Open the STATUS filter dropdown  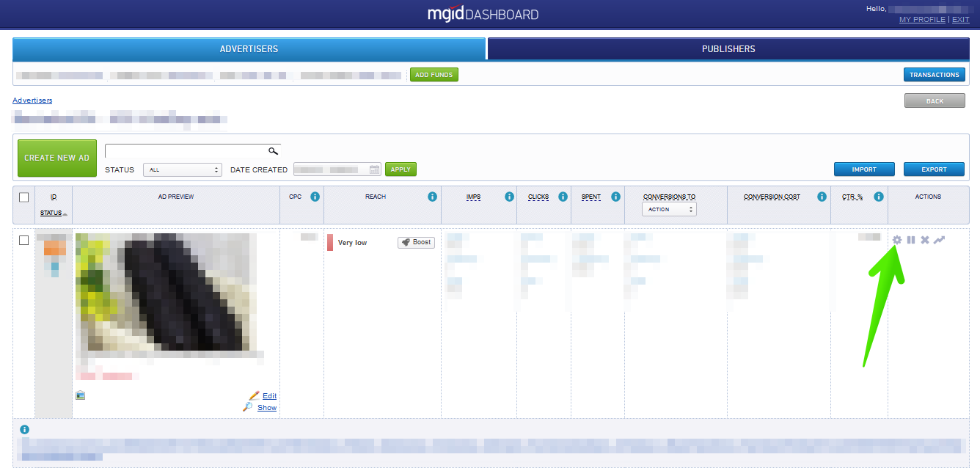pyautogui.click(x=183, y=169)
